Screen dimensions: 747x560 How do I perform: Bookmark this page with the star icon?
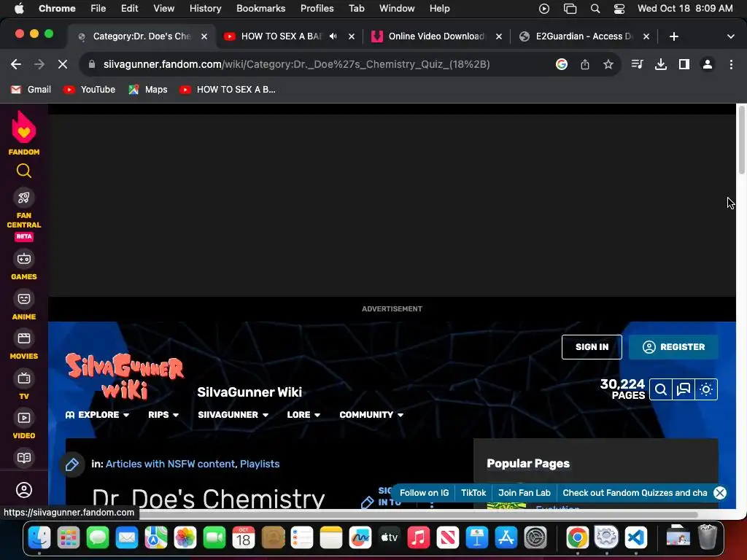coord(608,64)
